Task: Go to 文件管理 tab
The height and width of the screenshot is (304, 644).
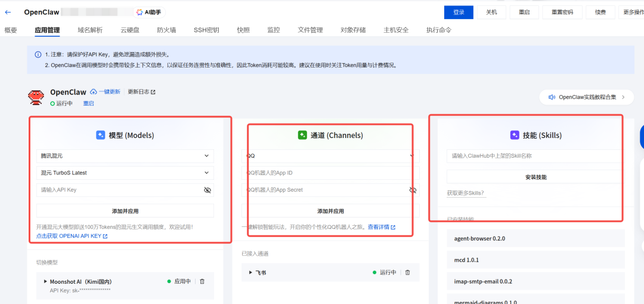Action: [310, 30]
